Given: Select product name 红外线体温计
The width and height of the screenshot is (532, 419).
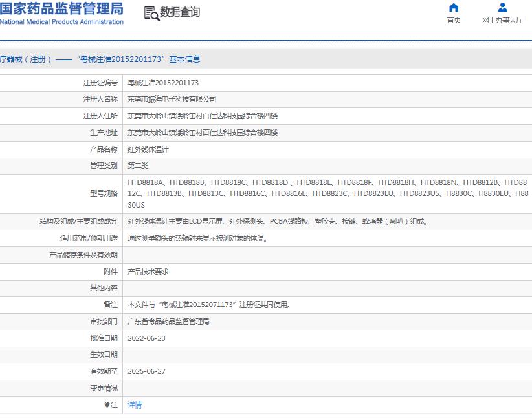Looking at the screenshot, I should coord(148,149).
